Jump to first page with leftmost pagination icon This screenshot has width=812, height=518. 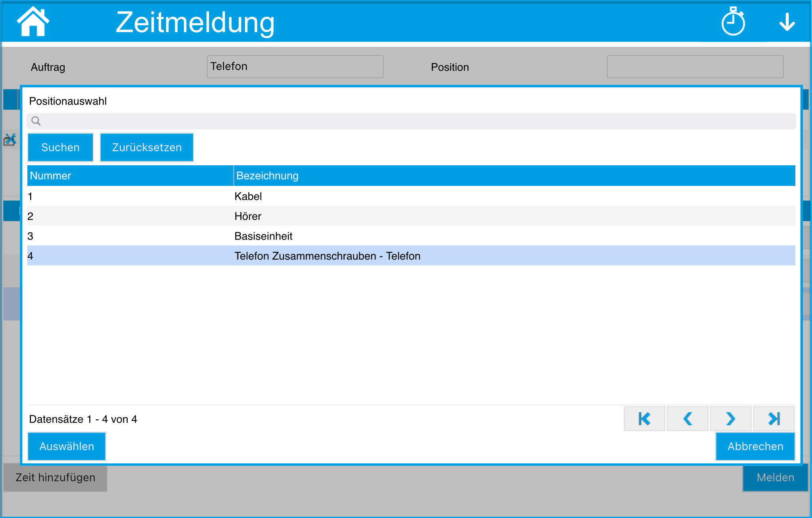coord(644,419)
